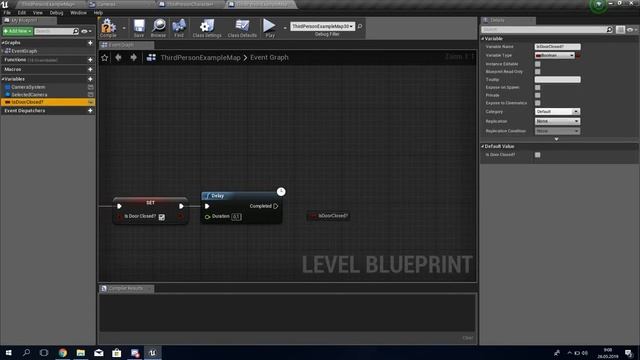Click the SET node output execution pin

pos(181,206)
